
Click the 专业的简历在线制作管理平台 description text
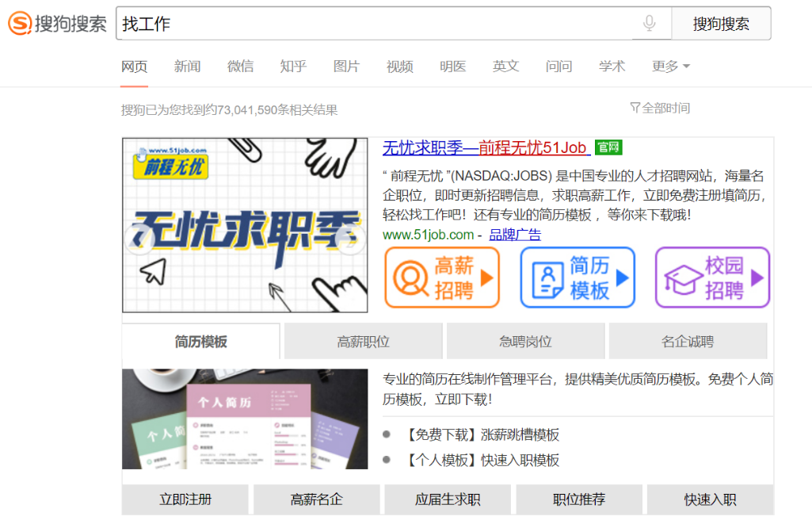click(578, 389)
